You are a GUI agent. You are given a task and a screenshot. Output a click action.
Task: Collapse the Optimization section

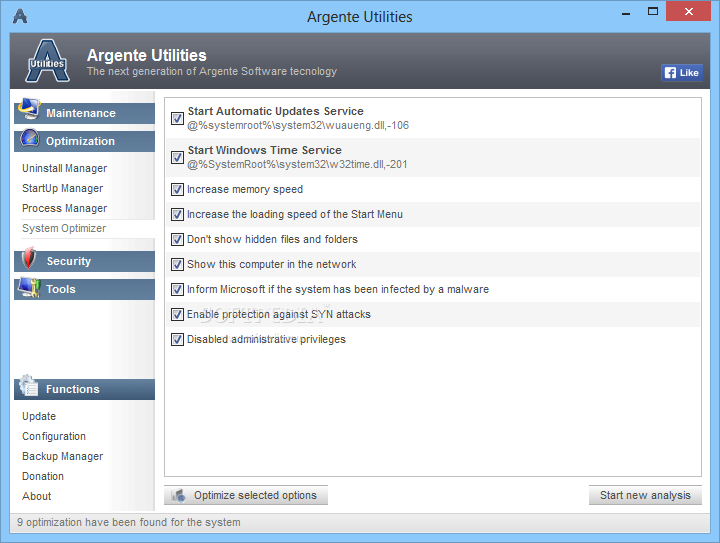click(84, 141)
